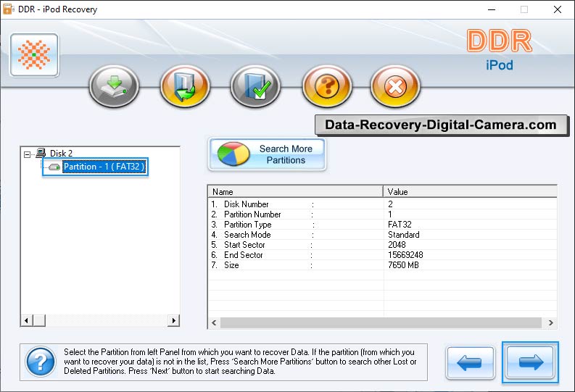Click the value '7650 MB'

403,265
